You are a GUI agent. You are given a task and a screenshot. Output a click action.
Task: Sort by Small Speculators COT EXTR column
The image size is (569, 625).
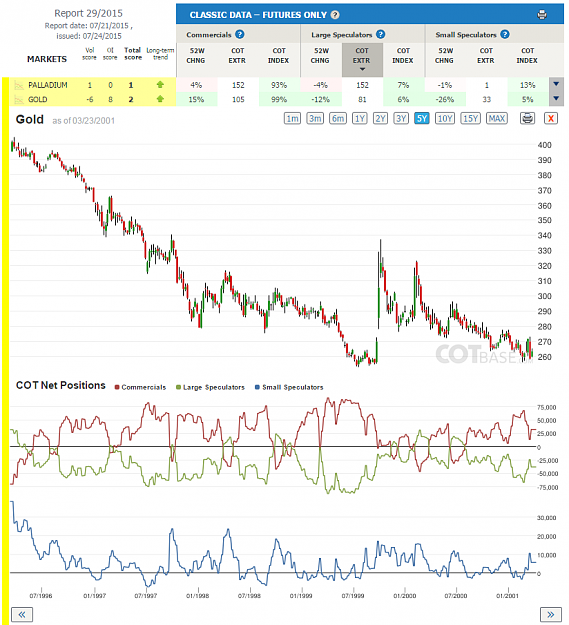click(486, 55)
